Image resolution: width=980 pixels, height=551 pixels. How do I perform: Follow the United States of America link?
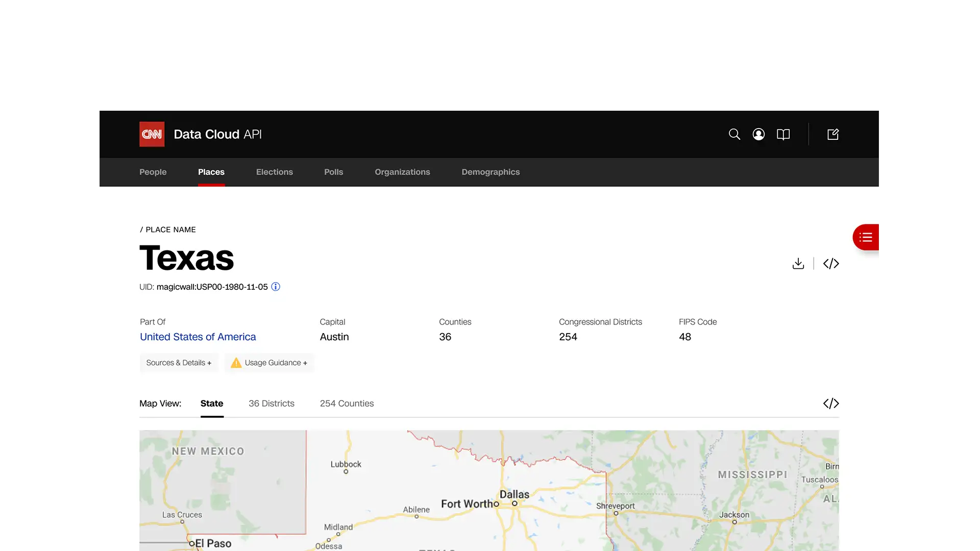198,337
